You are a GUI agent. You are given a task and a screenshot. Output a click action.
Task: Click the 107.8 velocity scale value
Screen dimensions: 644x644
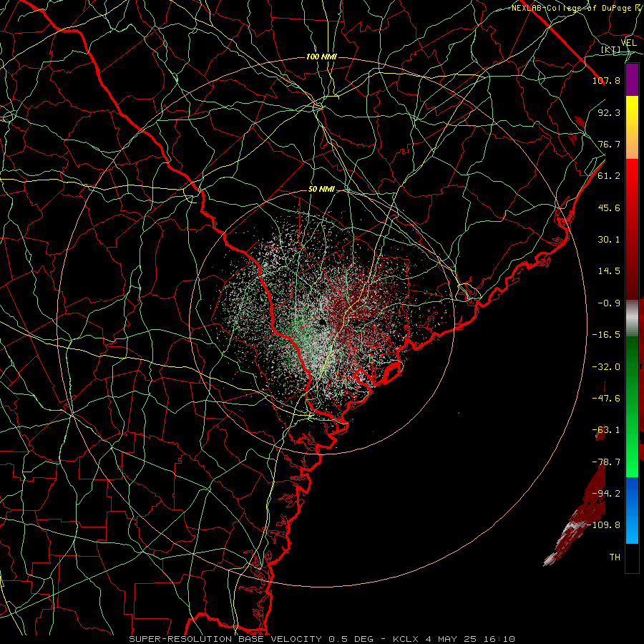click(x=606, y=80)
